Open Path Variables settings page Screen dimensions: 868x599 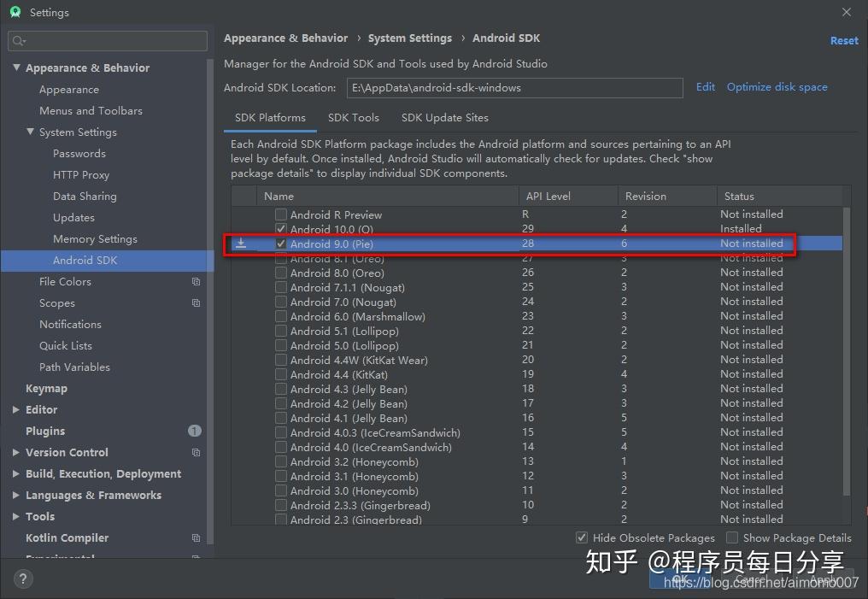tap(74, 367)
